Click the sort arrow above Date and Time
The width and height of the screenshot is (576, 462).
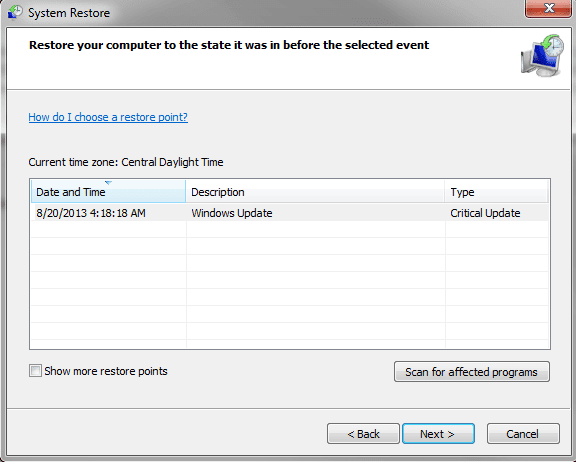(x=108, y=183)
